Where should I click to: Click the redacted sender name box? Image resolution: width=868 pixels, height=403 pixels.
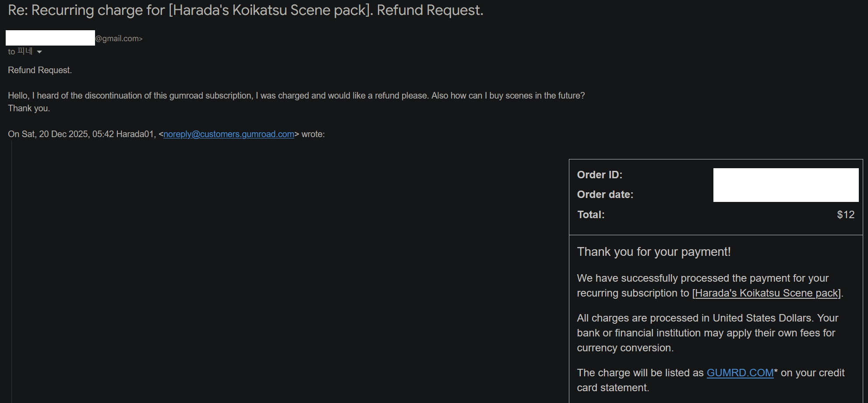pos(50,38)
